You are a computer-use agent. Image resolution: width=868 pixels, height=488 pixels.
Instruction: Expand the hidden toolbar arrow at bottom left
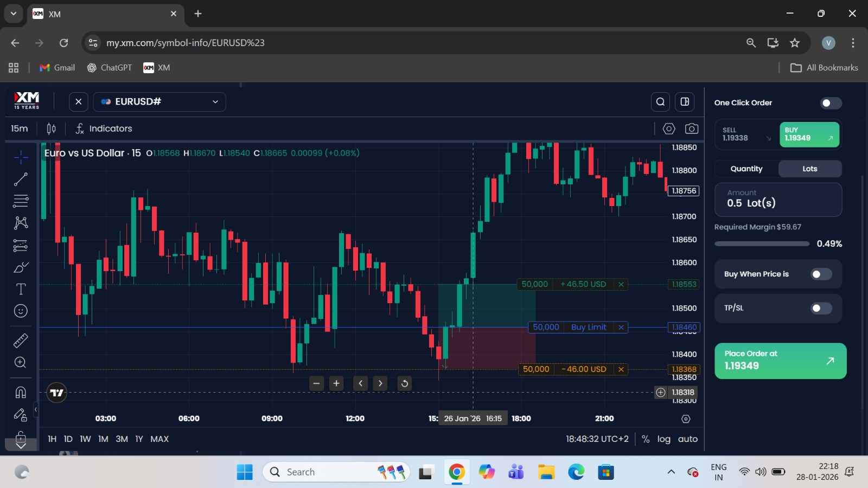pos(21,445)
